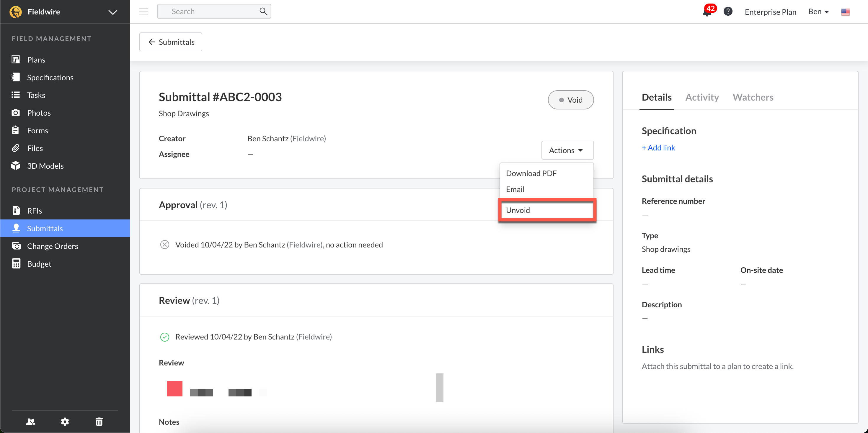Open the Ben user menu dropdown

(x=818, y=12)
